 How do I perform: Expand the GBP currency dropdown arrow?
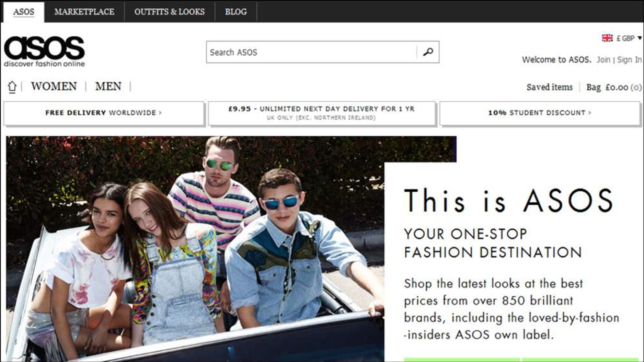coord(639,38)
